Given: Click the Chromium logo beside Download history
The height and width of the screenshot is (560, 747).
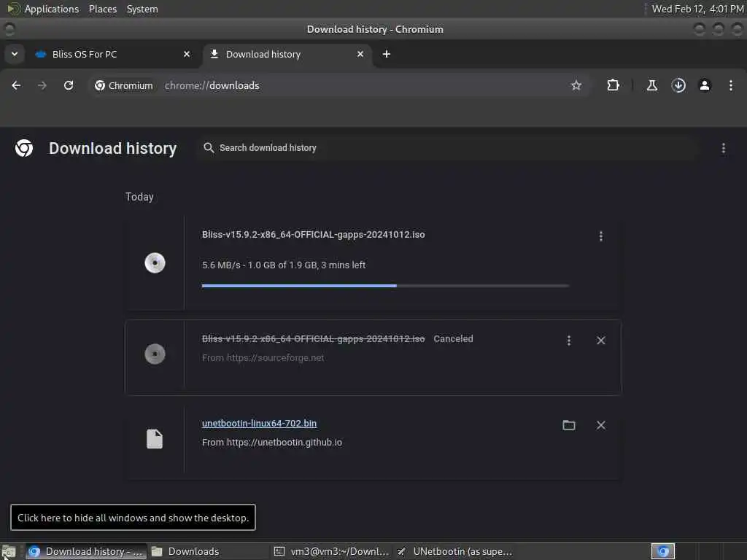Looking at the screenshot, I should [x=24, y=148].
